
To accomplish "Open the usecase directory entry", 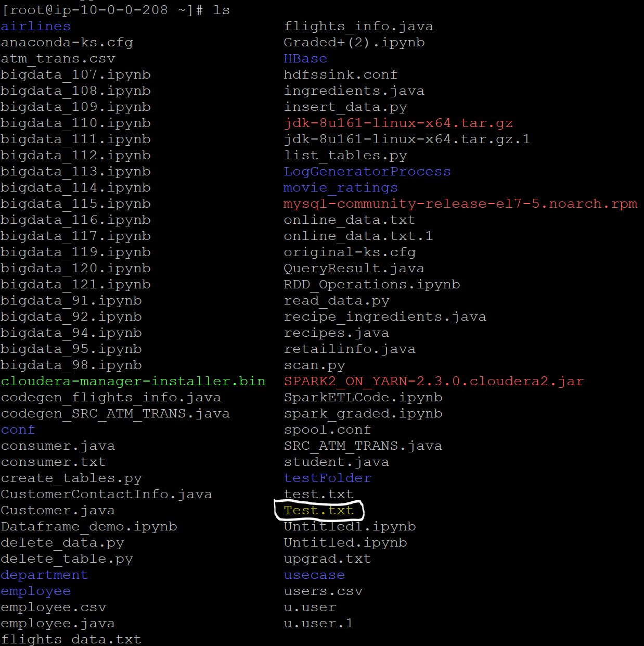I will (314, 575).
